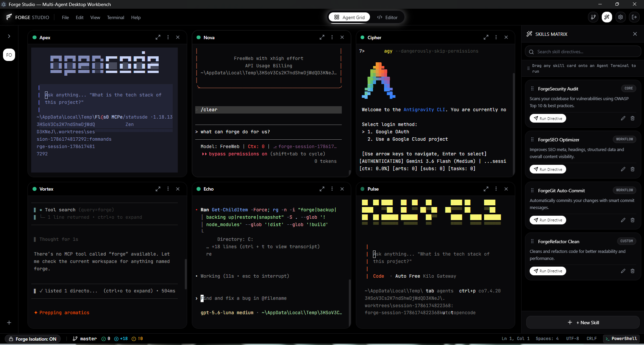644x345 pixels.
Task: Open the master branch selector
Action: tap(85, 339)
